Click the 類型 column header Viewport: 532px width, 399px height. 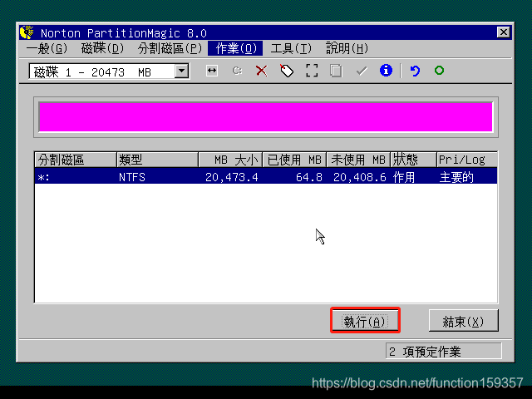coord(157,160)
